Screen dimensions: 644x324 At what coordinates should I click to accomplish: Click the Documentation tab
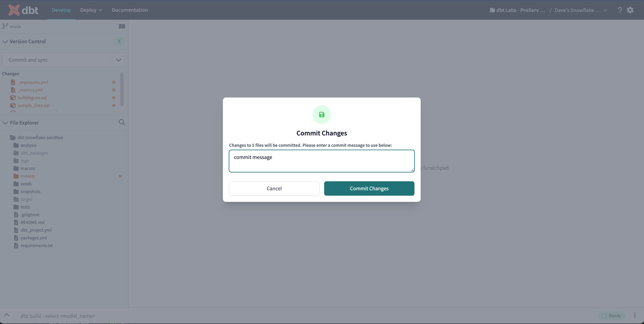129,10
